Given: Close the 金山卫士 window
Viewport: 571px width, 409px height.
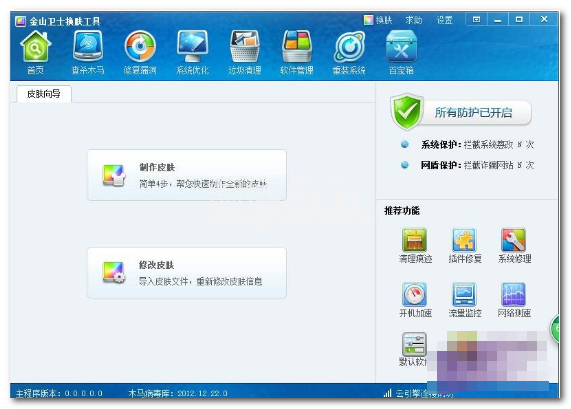Looking at the screenshot, I should 544,19.
